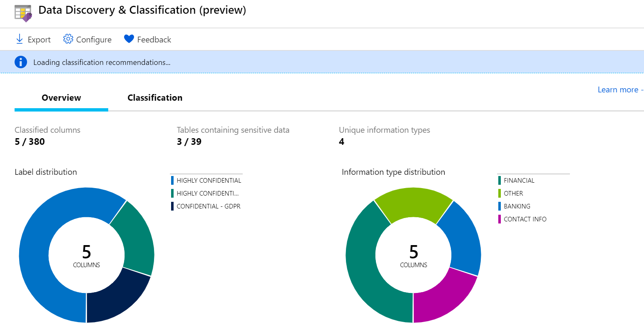Open settings via the Configure gear icon
Image resolution: width=644 pixels, height=325 pixels.
68,39
